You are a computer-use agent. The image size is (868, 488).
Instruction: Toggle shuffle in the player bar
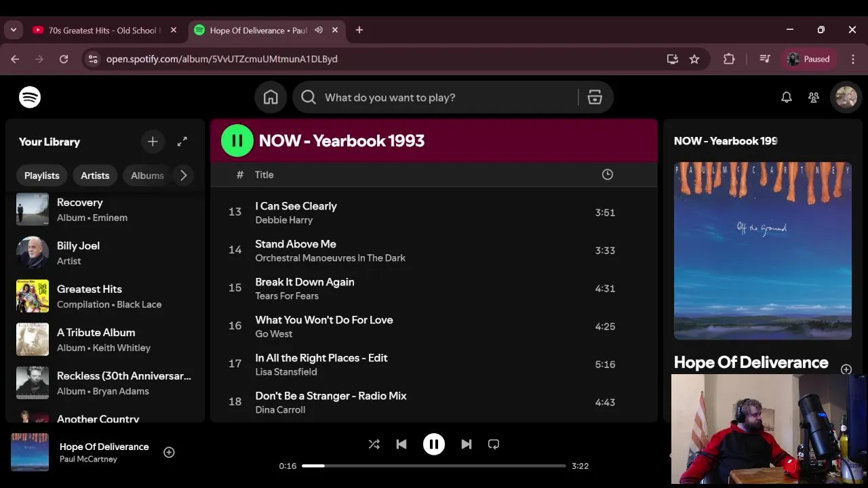click(374, 444)
